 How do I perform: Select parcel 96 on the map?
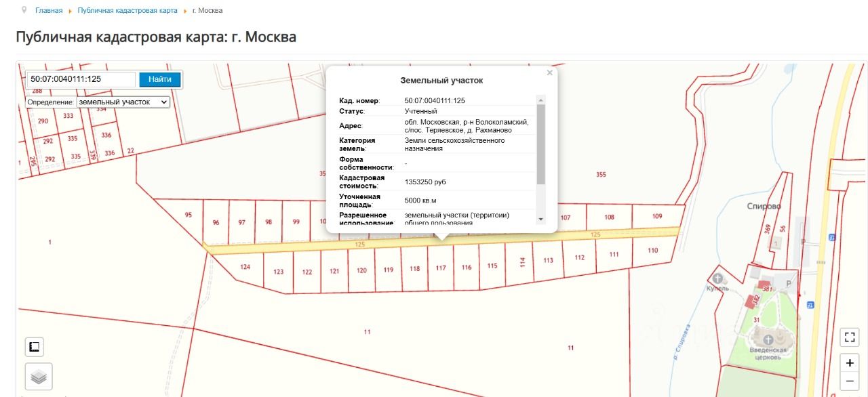216,222
